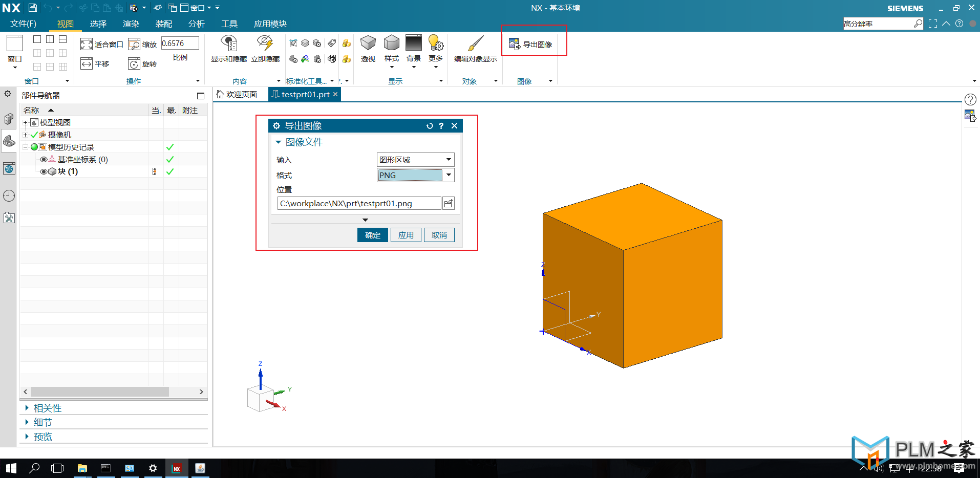This screenshot has height=478, width=980.
Task: Click the help question mark in dialog
Action: click(x=441, y=126)
